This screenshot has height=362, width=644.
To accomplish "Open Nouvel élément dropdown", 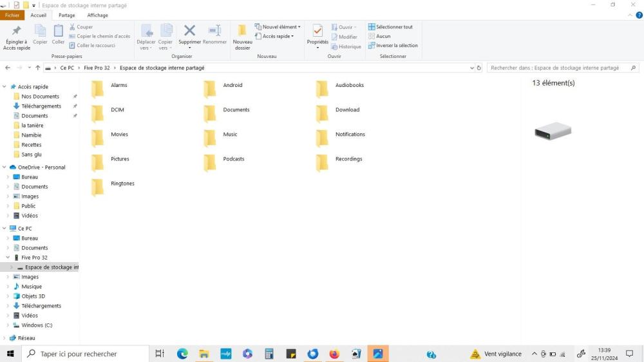I will point(278,26).
